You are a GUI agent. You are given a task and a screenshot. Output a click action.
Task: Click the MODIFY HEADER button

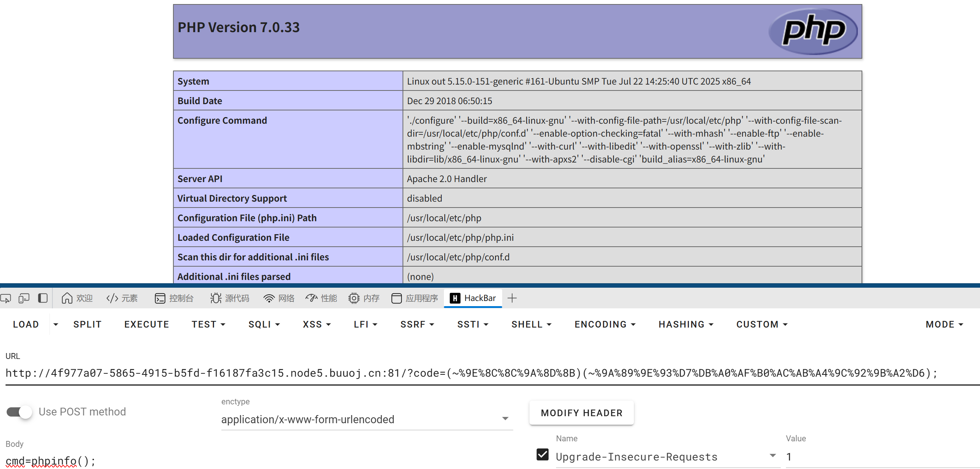coord(581,412)
